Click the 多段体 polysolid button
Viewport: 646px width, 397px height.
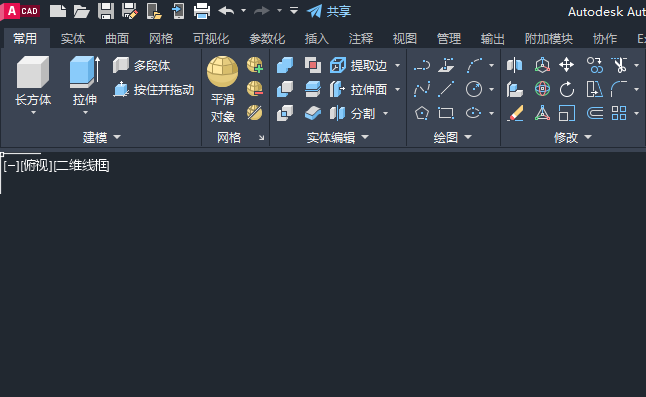pyautogui.click(x=141, y=65)
